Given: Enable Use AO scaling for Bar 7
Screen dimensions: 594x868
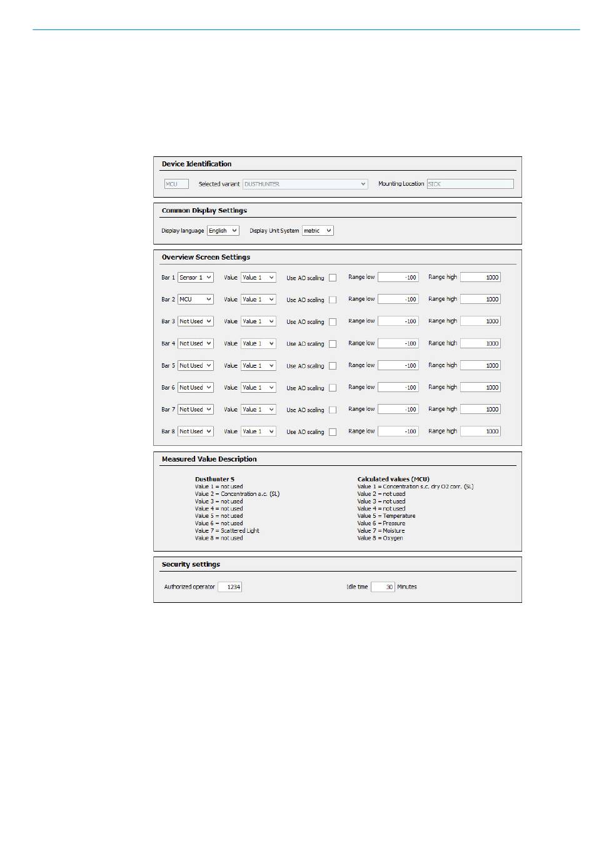Looking at the screenshot, I should click(333, 410).
